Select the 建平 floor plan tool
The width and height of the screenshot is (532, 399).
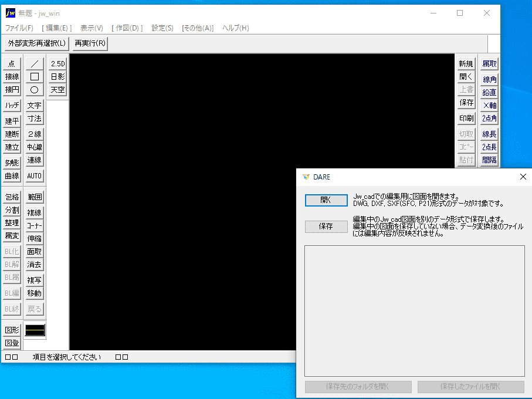tap(12, 121)
